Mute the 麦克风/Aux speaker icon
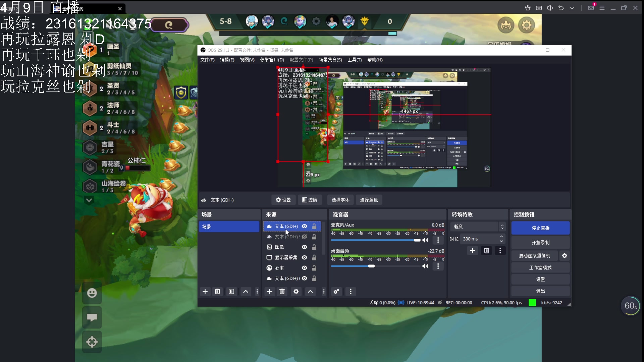 coord(425,240)
